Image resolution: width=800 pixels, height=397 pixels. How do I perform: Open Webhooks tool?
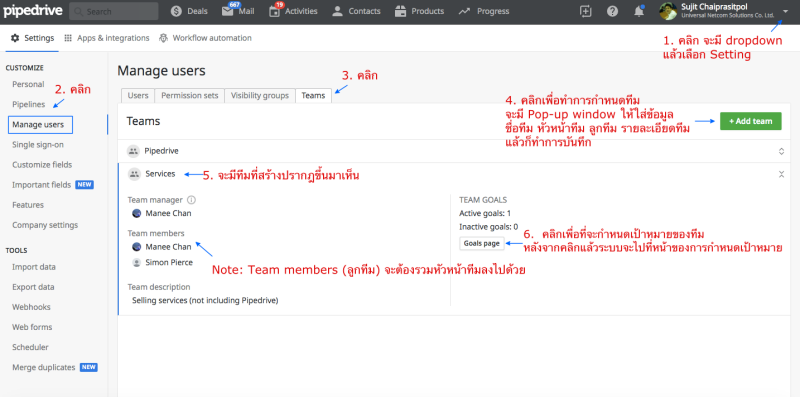pos(31,307)
